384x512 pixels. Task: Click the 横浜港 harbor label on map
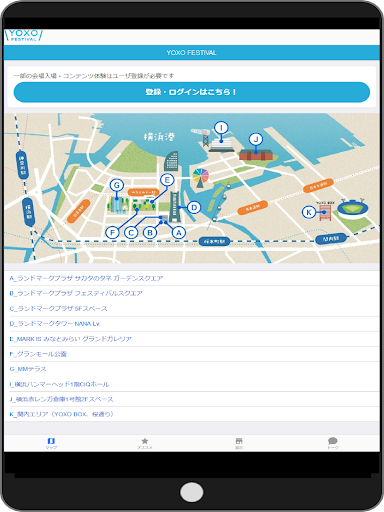159,136
